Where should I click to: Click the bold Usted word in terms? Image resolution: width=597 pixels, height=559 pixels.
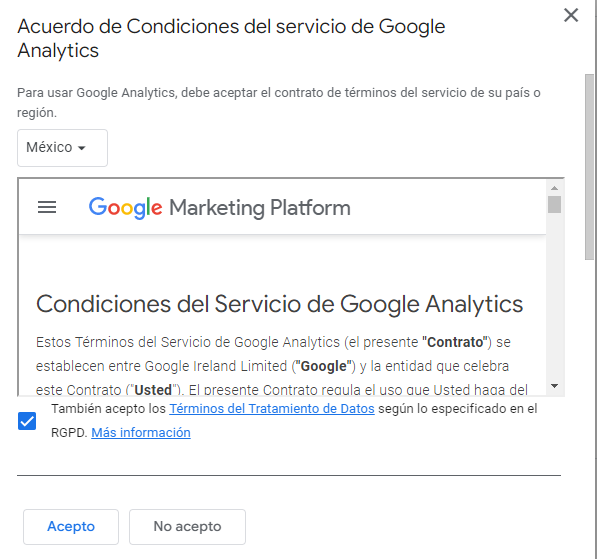pos(153,390)
